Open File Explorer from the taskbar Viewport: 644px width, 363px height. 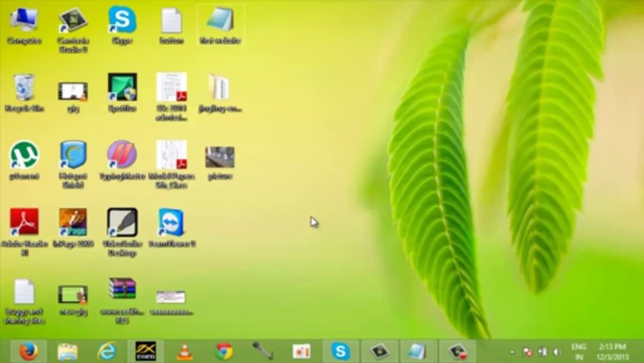pos(67,351)
